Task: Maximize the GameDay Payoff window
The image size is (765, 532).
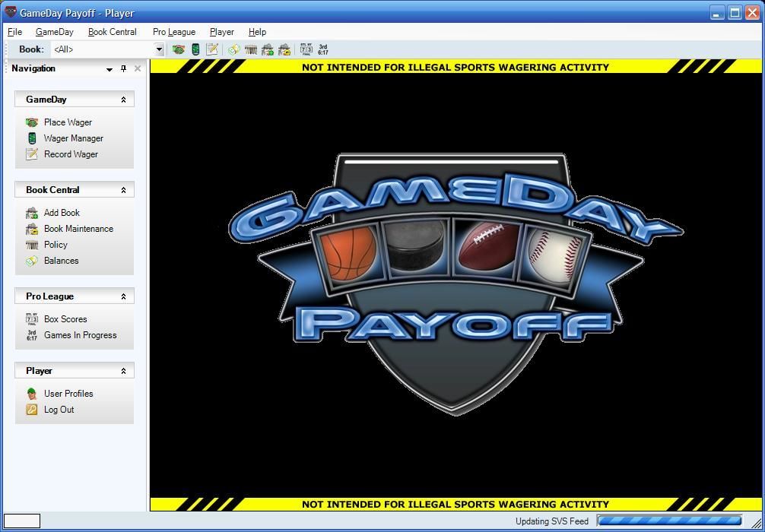Action: (x=735, y=13)
